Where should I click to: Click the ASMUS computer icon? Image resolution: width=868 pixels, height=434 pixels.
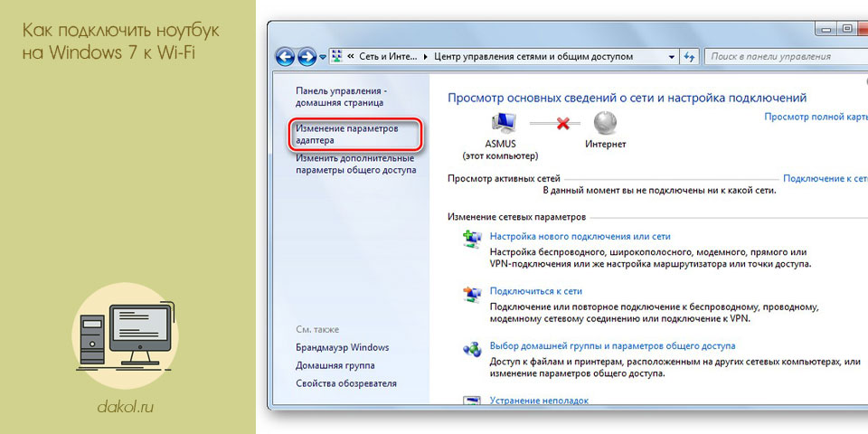(503, 122)
